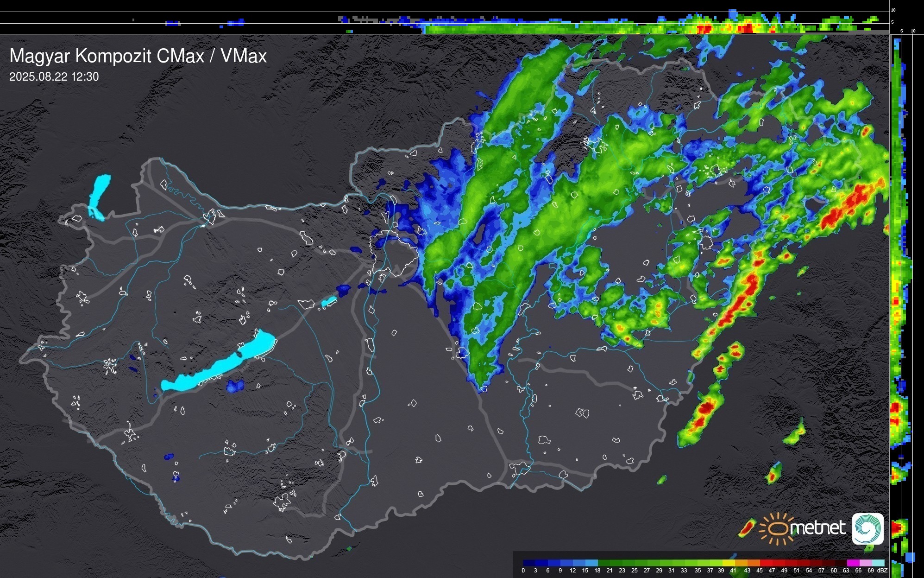Click the metnet wordmark text

click(x=817, y=528)
